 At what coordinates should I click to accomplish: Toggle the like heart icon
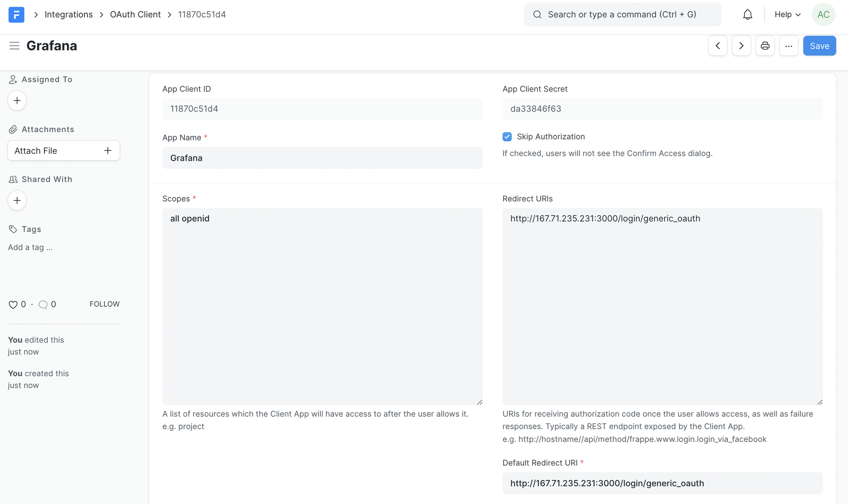[x=13, y=304]
